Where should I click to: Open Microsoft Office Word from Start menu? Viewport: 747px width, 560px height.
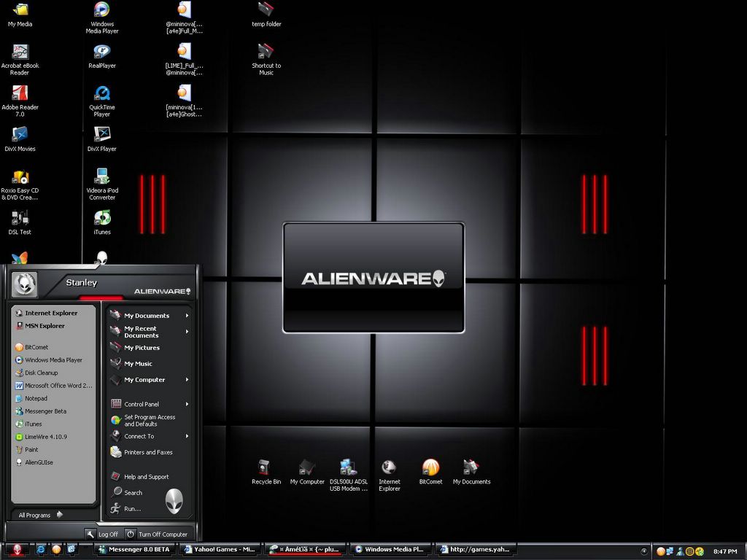pyautogui.click(x=53, y=386)
